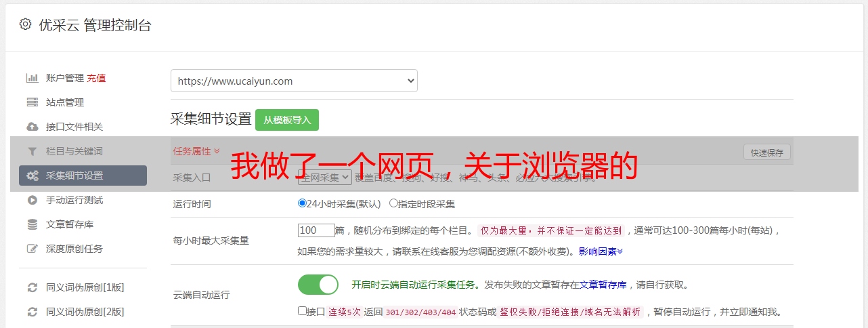Click the gears icon for 采集细节设置
868x328 pixels.
pos(32,176)
